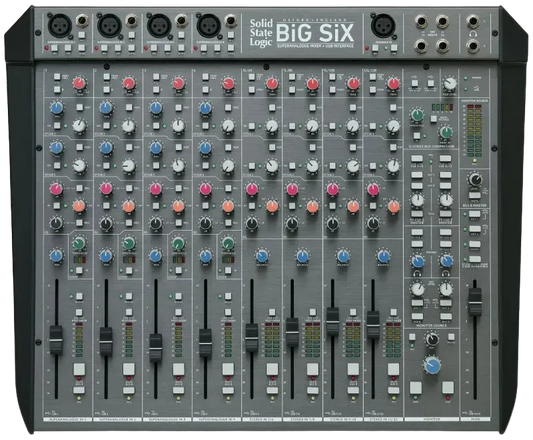This screenshot has width=533, height=440.
Task: Click the upper headphone jack by headphone symbol
Action: coord(473,22)
